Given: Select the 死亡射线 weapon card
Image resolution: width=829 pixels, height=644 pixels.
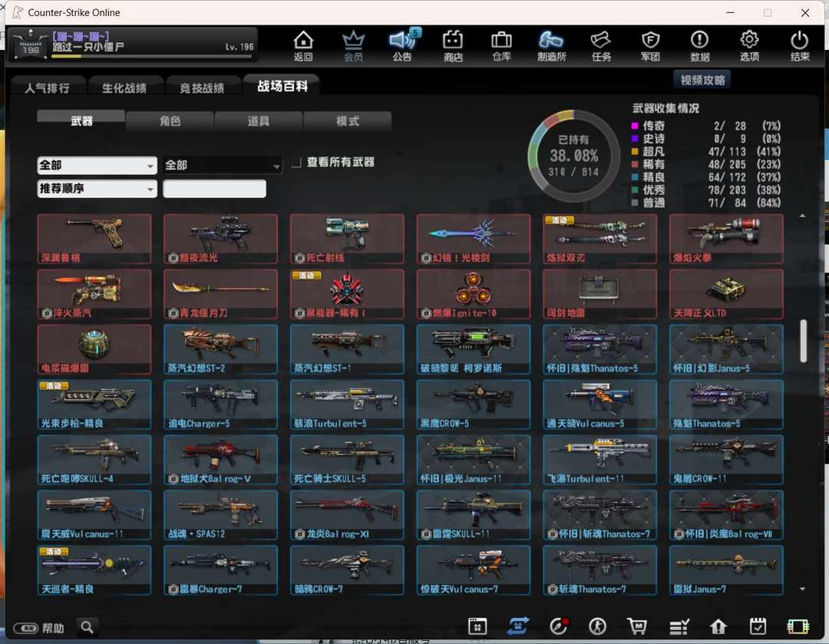Looking at the screenshot, I should pos(347,239).
